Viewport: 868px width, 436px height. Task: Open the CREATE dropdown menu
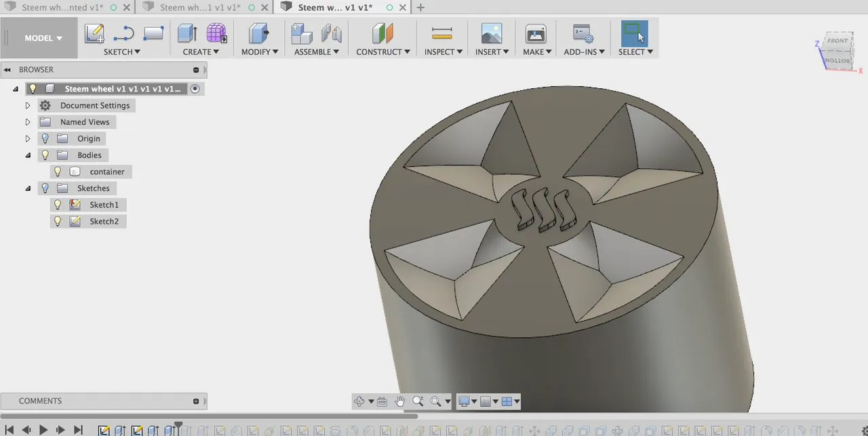click(201, 52)
